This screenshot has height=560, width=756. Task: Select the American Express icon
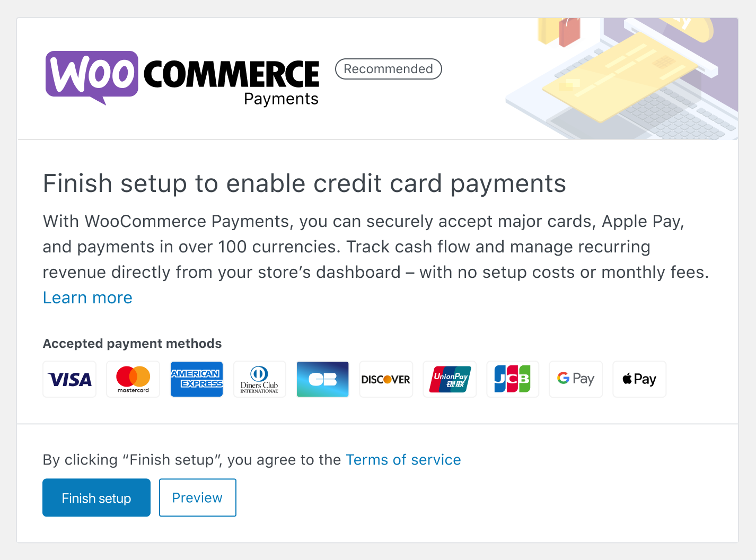click(x=196, y=379)
